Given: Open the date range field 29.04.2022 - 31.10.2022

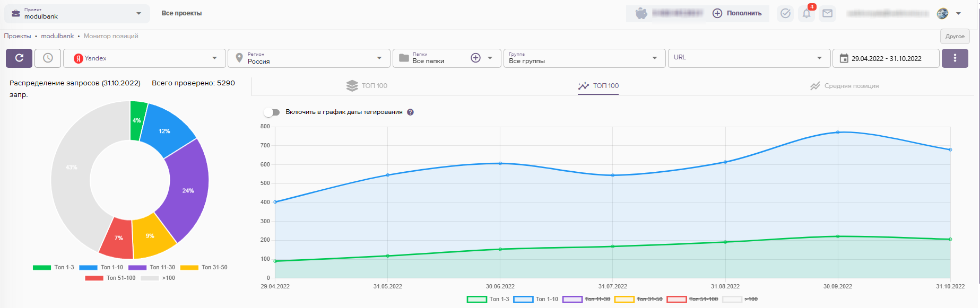Looking at the screenshot, I should (x=886, y=58).
